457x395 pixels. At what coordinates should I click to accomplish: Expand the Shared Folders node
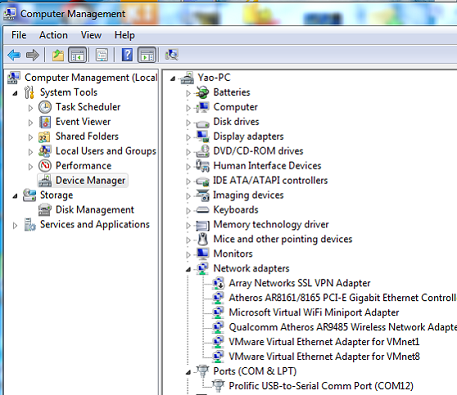tap(31, 137)
